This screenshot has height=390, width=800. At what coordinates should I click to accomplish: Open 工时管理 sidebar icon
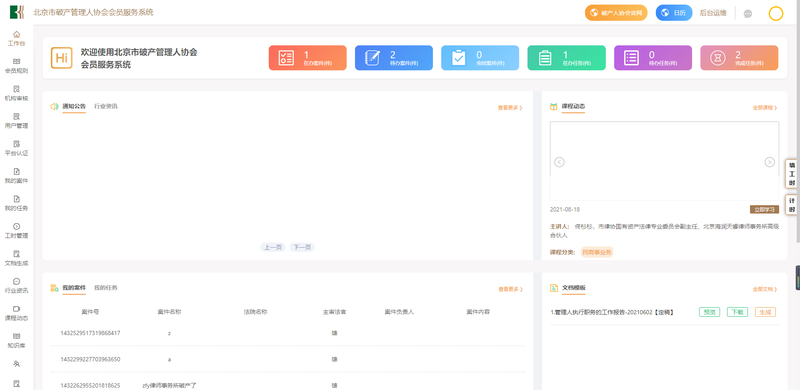pos(16,227)
